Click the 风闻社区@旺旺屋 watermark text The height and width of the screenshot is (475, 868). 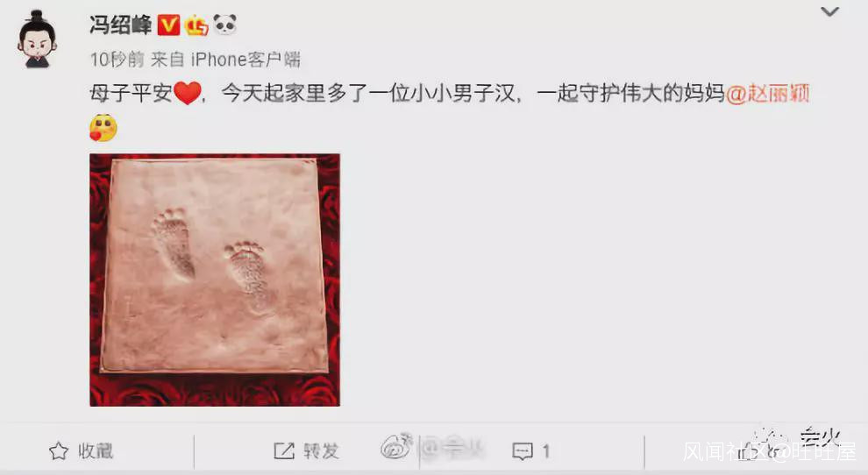point(770,451)
